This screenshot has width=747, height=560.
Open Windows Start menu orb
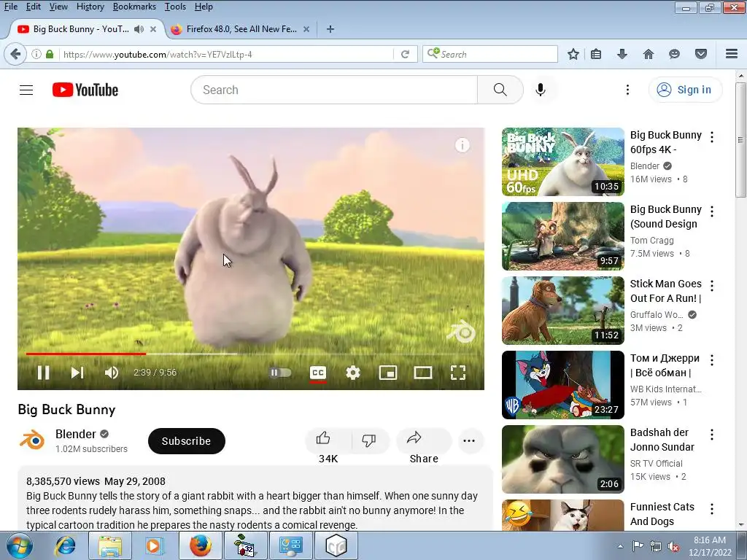(20, 545)
